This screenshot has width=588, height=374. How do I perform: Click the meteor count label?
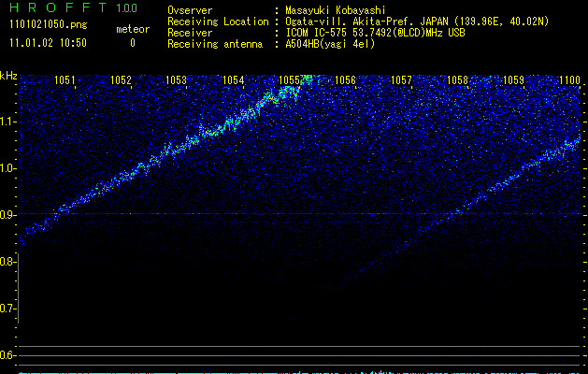tap(133, 29)
